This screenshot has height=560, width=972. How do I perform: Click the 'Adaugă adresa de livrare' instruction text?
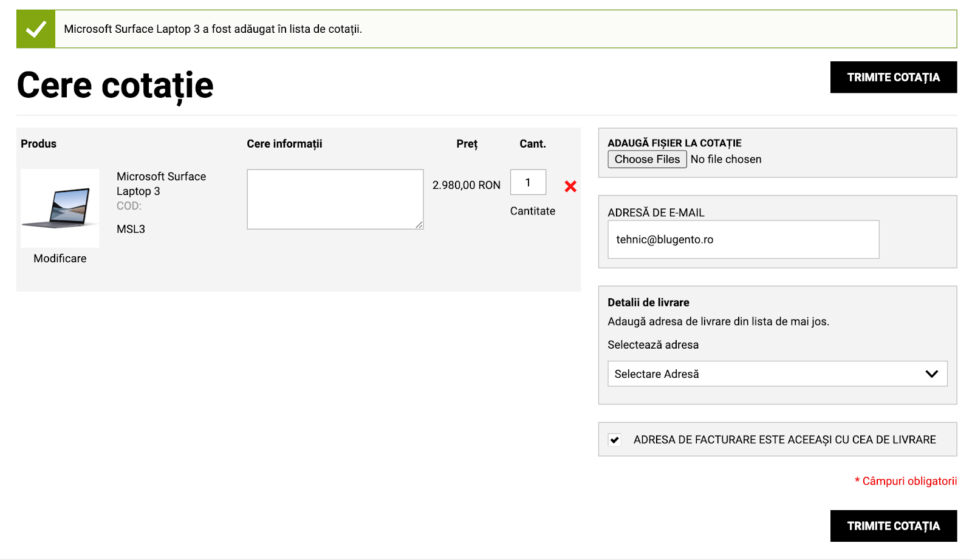718,322
